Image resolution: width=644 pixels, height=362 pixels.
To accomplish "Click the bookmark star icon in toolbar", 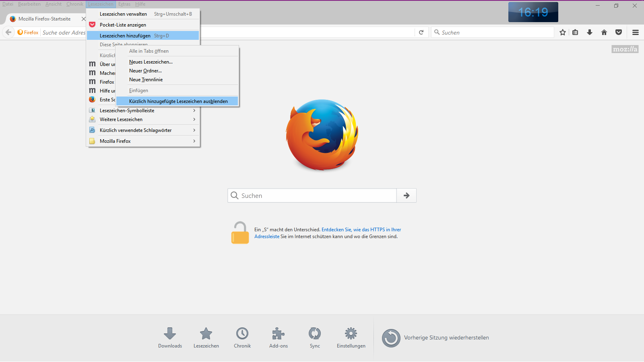I will coord(562,33).
